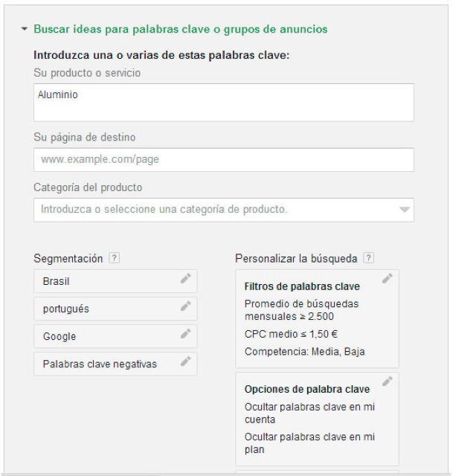Open the Categoría del producto dropdown arrow
The image size is (453, 476).
coord(404,210)
